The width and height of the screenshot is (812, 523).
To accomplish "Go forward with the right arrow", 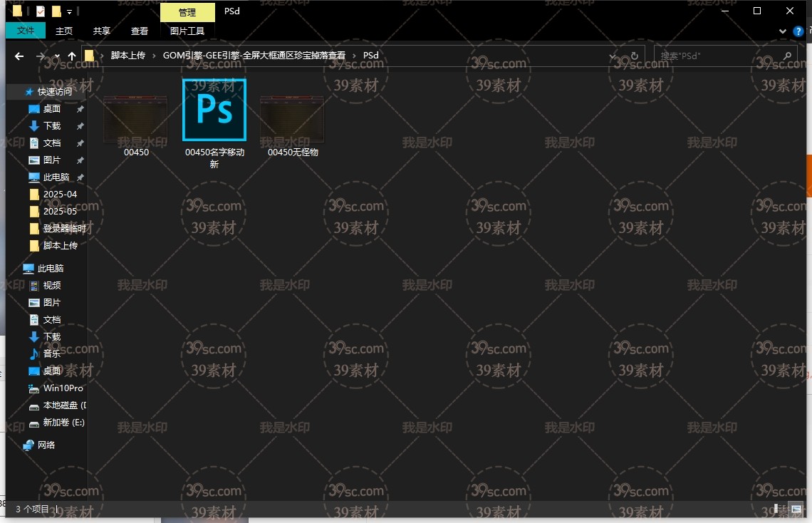I will (x=41, y=56).
